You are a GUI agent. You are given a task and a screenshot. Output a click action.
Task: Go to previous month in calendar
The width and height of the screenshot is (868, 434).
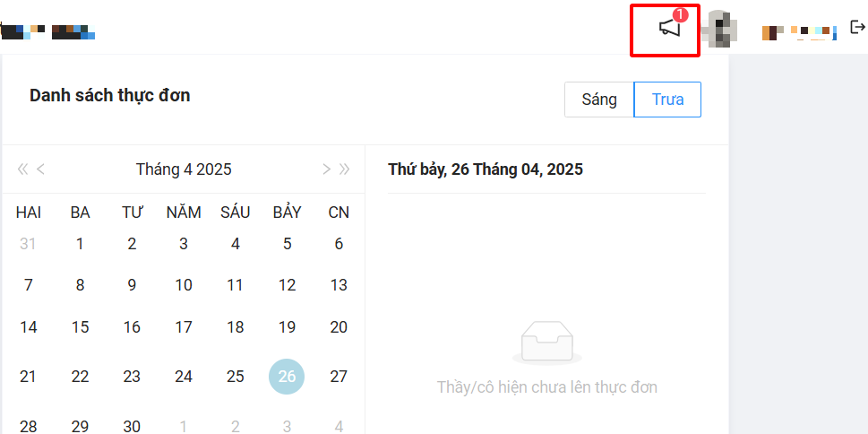(x=40, y=169)
